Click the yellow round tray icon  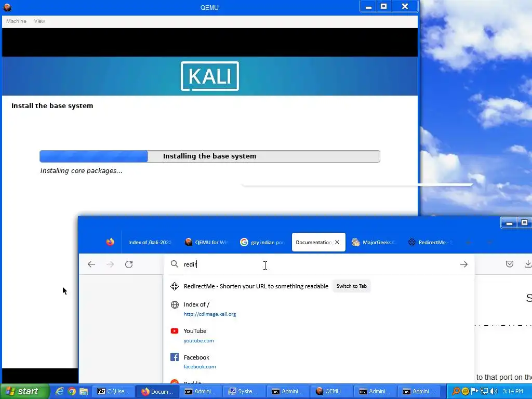point(465,391)
